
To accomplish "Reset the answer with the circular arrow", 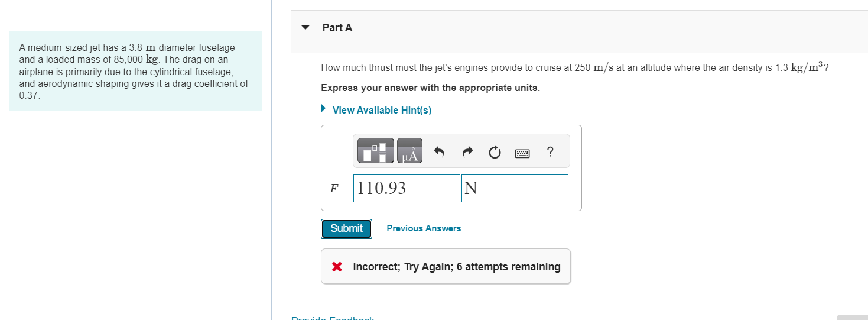I will (495, 153).
